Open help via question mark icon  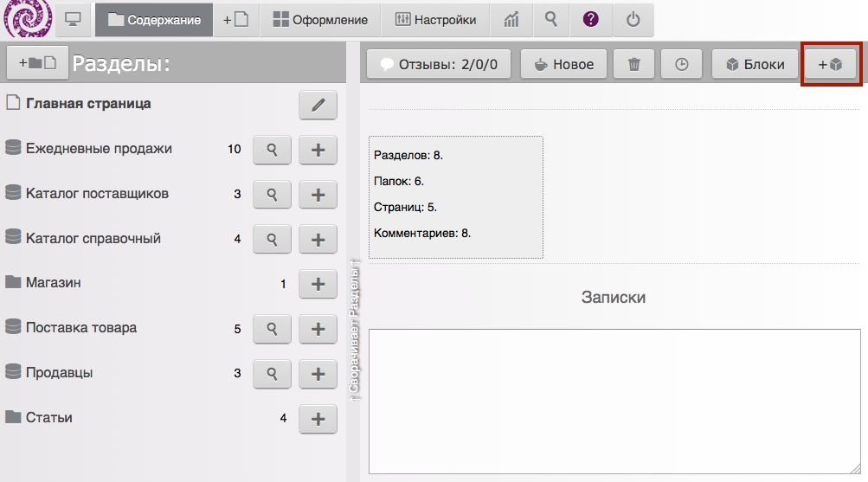click(x=591, y=19)
